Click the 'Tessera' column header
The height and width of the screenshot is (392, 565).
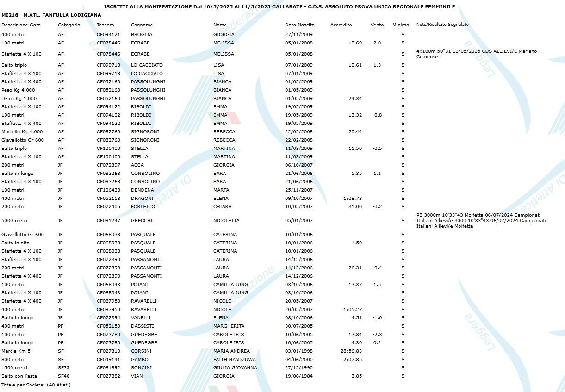[106, 25]
